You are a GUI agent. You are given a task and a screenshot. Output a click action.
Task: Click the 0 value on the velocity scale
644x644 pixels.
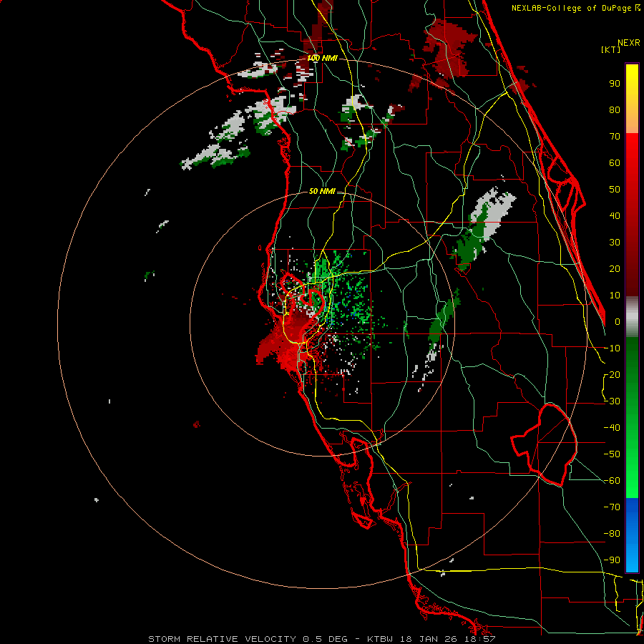click(618, 322)
